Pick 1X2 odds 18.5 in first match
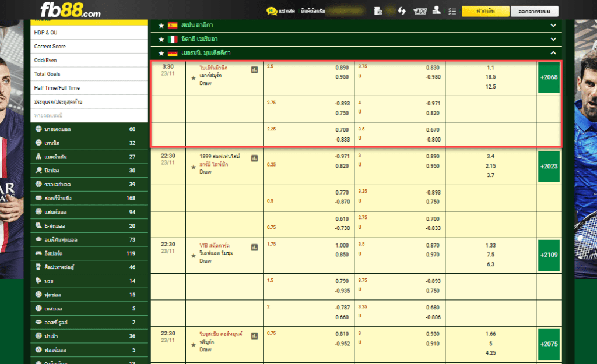 490,77
